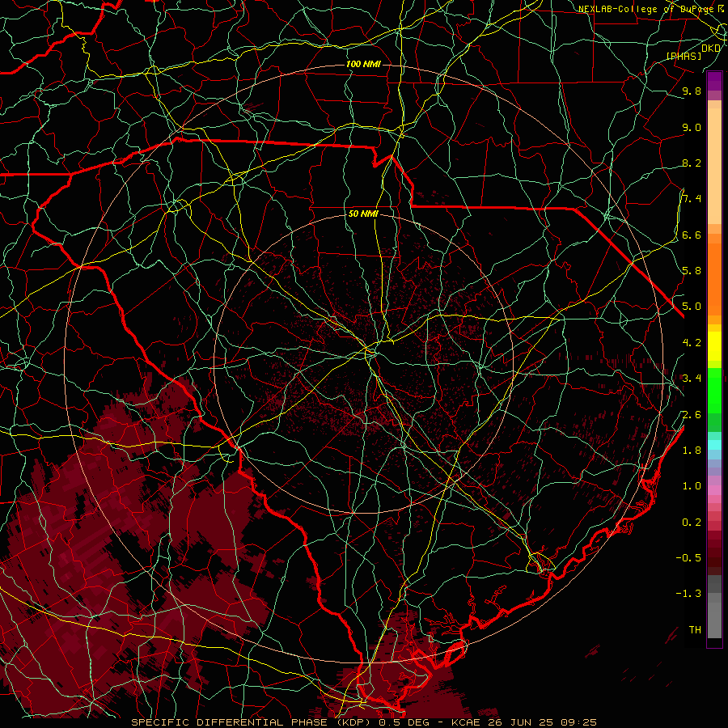Click the 50 NMI range ring label
Screen dimensions: 728x728
click(363, 214)
